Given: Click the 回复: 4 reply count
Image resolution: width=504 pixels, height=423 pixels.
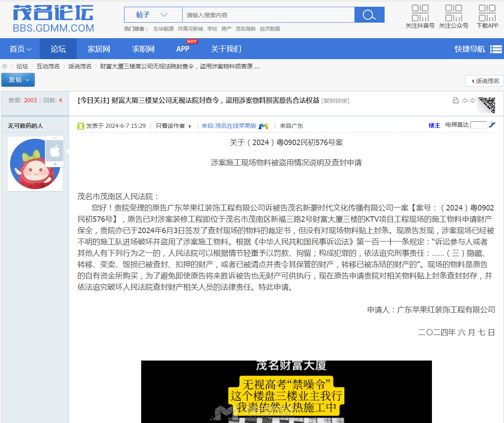Looking at the screenshot, I should pyautogui.click(x=52, y=100).
